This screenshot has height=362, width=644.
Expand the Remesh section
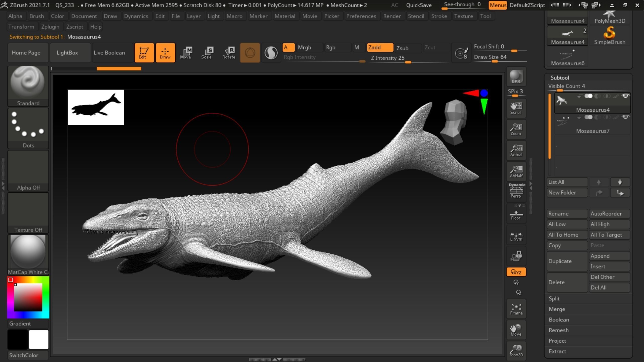558,330
